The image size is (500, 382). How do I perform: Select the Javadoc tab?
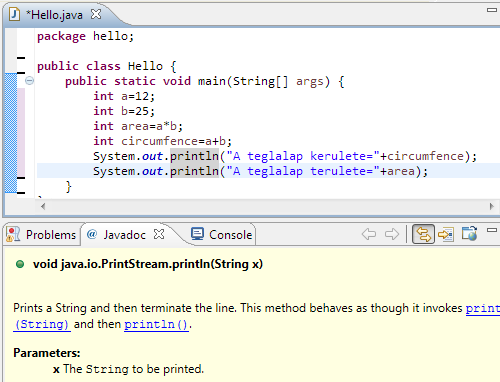tap(124, 235)
